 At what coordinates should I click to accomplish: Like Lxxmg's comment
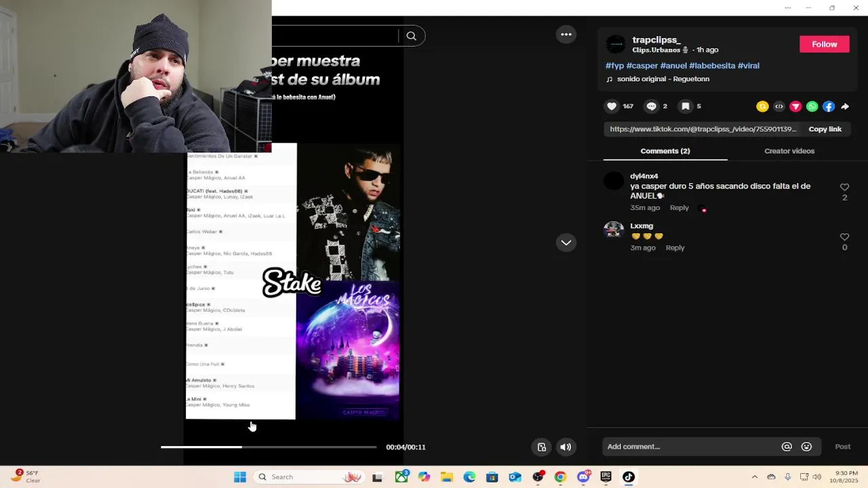[844, 237]
